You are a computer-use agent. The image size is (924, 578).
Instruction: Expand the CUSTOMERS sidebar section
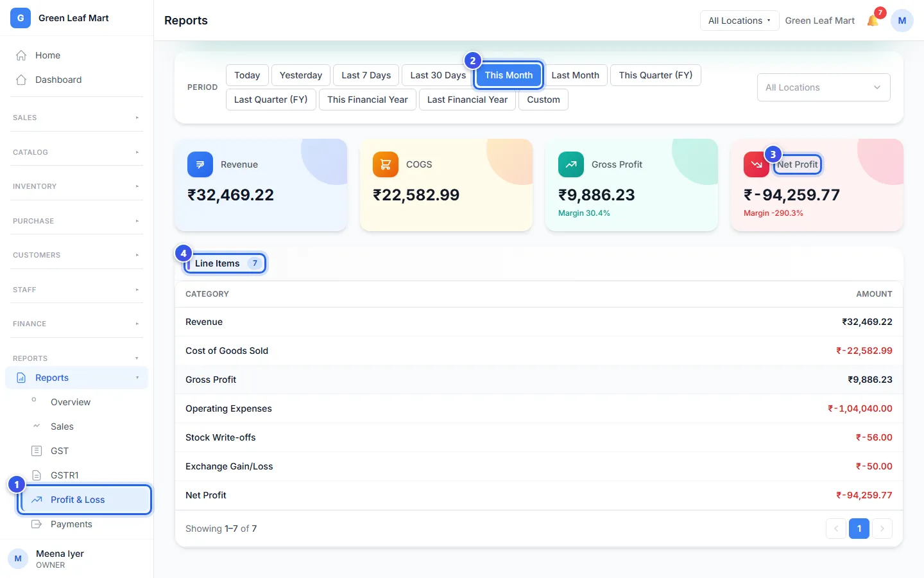click(76, 255)
